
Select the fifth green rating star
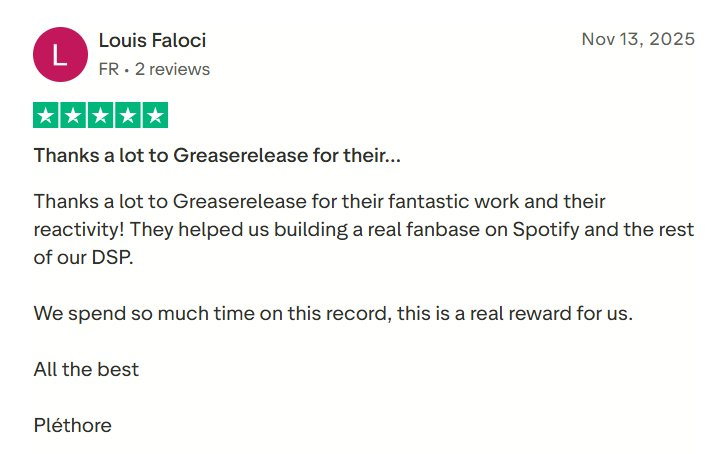(x=155, y=115)
